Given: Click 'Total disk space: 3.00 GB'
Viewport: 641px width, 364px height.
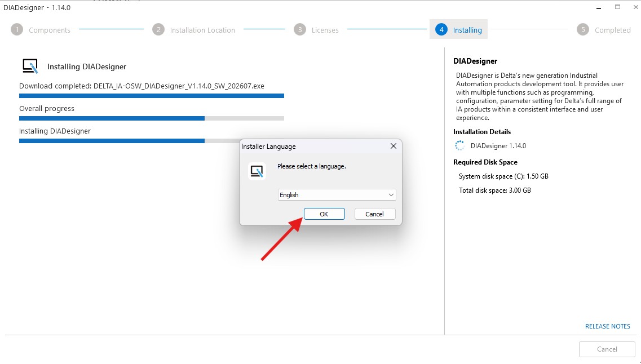Looking at the screenshot, I should (495, 190).
